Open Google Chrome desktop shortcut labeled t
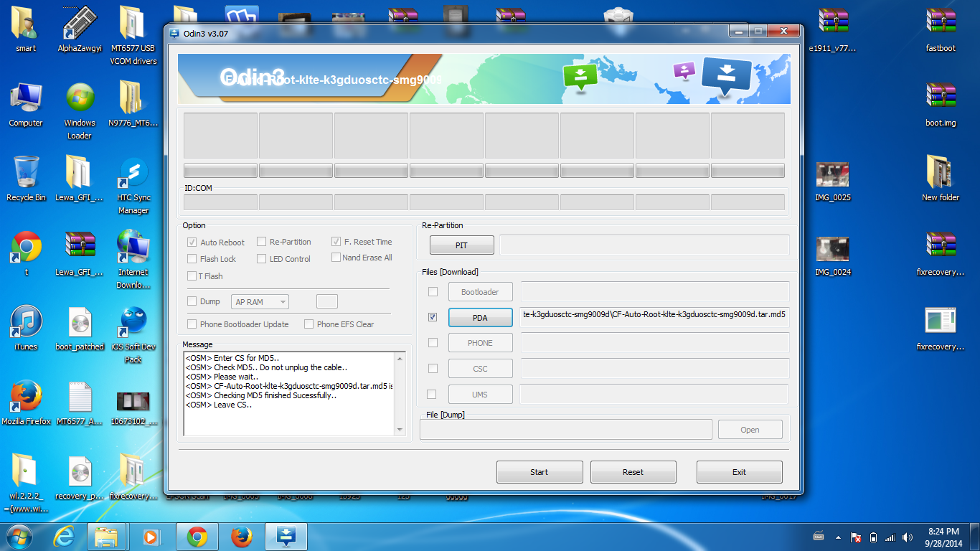This screenshot has width=980, height=551. click(x=26, y=253)
